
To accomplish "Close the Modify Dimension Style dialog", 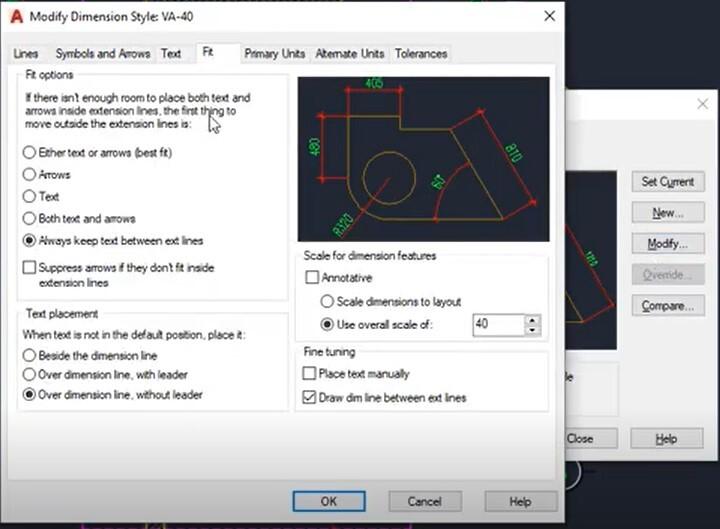I will 550,16.
